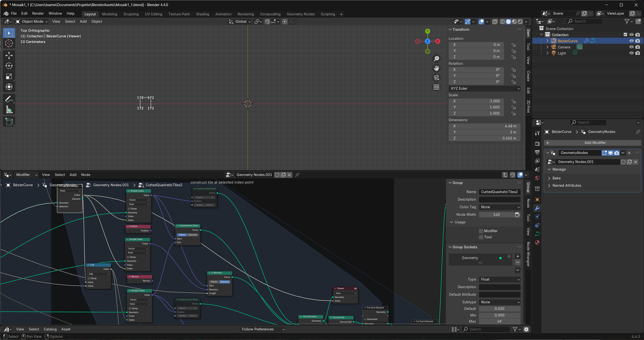The height and width of the screenshot is (340, 644).
Task: Click the camera view toggle icon
Action: (436, 77)
